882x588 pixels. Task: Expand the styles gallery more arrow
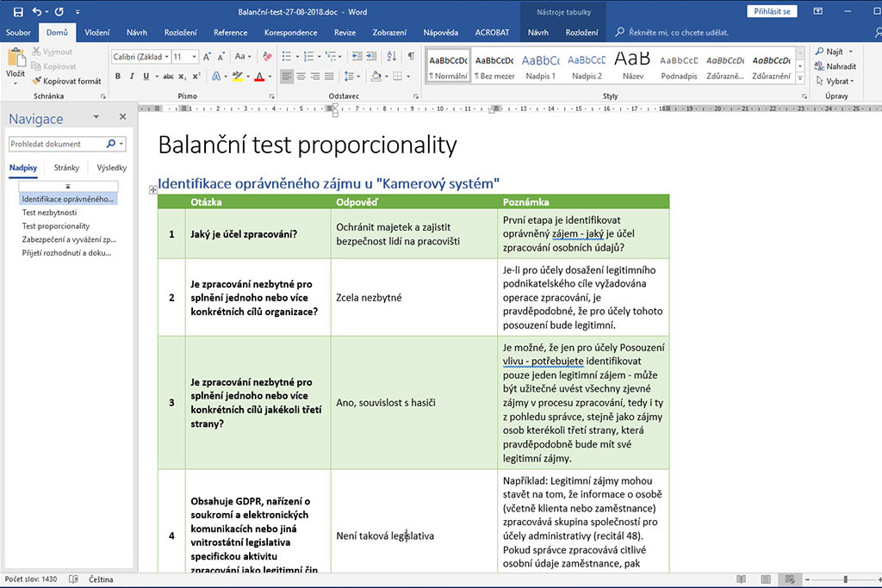pos(800,78)
